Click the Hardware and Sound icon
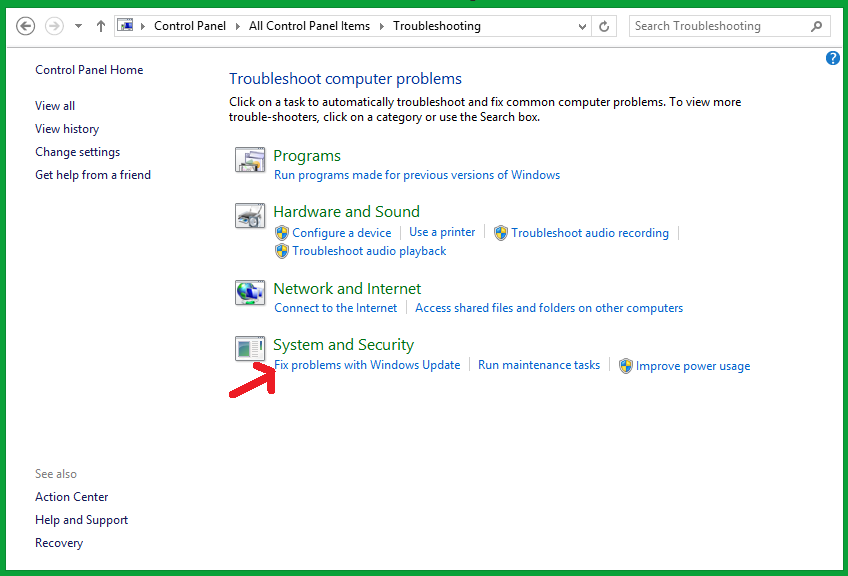 (x=250, y=216)
